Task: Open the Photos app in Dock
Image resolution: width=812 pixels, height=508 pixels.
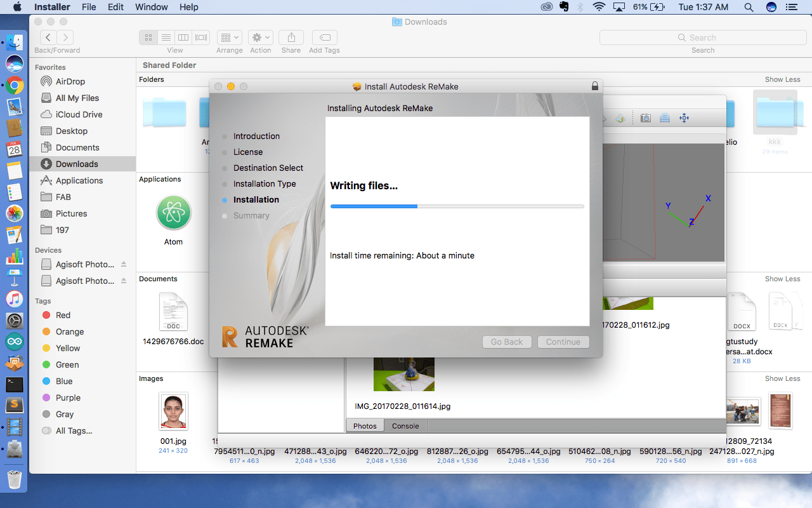Action: (14, 213)
